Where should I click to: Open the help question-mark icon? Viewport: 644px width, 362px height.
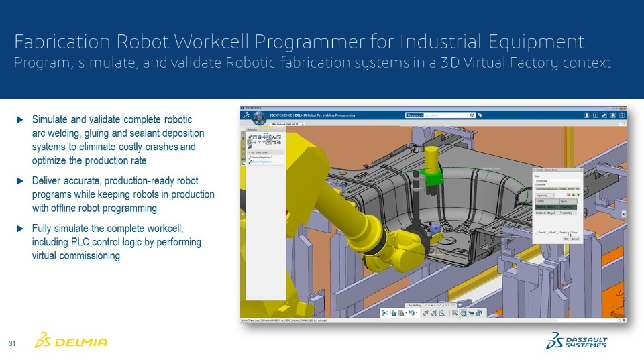pyautogui.click(x=622, y=115)
